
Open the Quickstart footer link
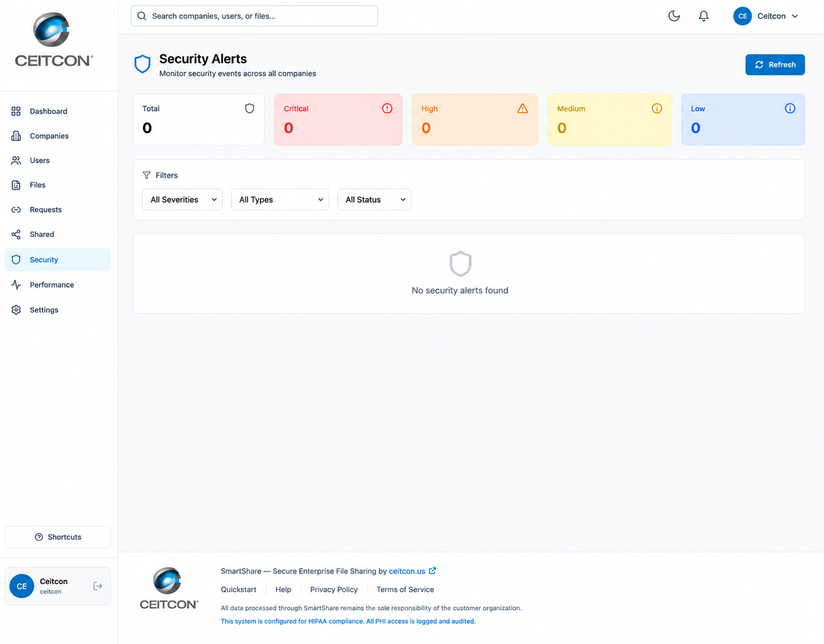point(238,589)
